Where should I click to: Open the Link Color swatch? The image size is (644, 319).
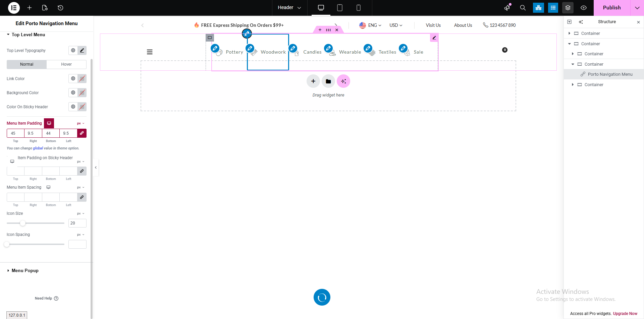pos(82,79)
